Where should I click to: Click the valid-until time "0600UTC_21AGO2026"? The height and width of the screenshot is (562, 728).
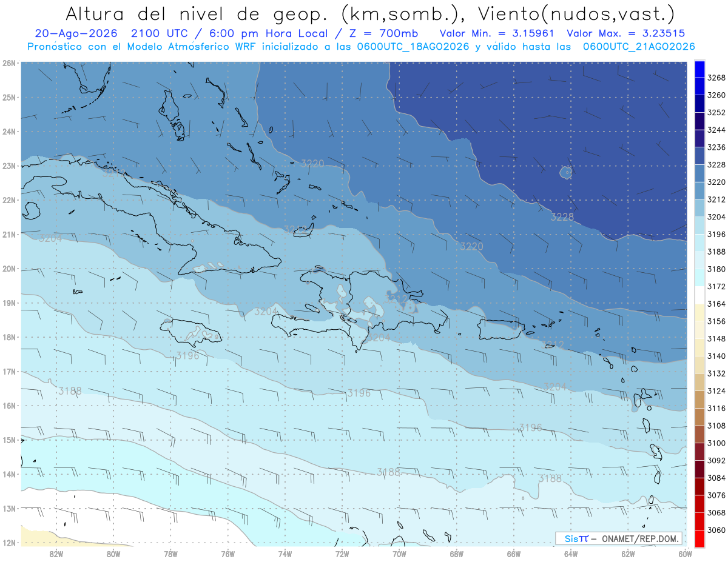pos(638,47)
